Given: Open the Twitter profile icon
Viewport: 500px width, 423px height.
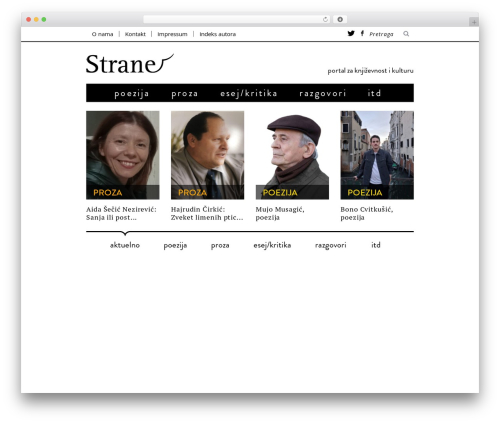Looking at the screenshot, I should pos(351,33).
